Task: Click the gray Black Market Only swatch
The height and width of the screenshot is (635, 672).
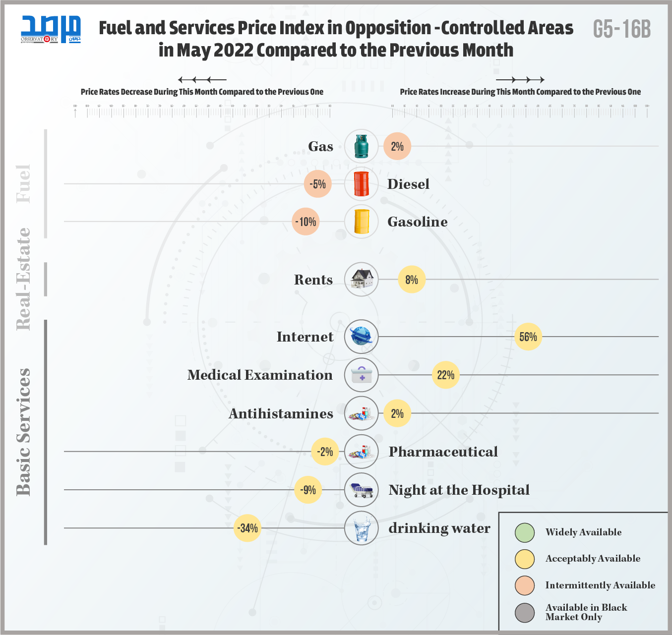Action: tap(525, 613)
